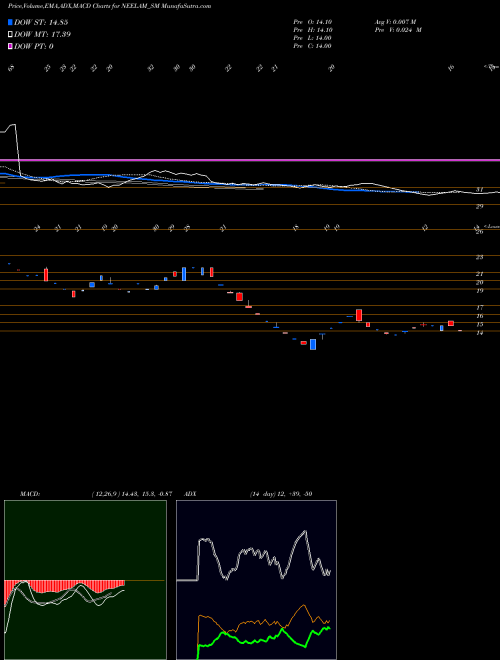Click the price axis label 21
The width and height of the screenshot is (500, 660).
pos(479,274)
